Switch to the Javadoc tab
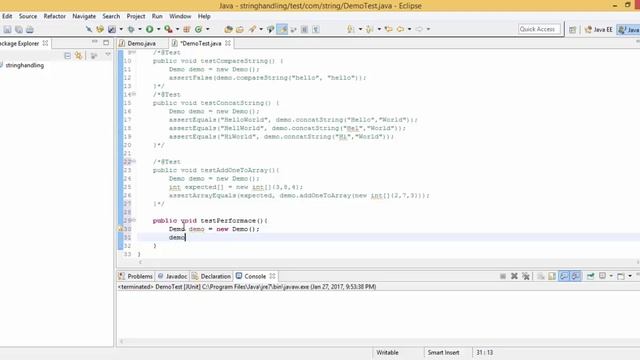 click(172, 276)
